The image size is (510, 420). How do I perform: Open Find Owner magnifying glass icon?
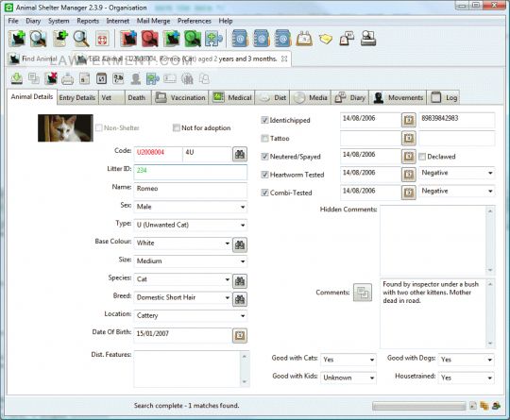81,39
